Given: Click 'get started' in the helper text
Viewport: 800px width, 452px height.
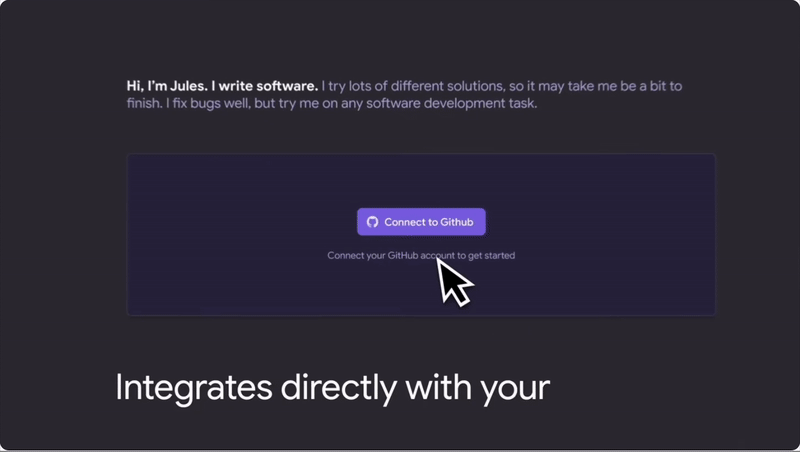Looking at the screenshot, I should 491,256.
